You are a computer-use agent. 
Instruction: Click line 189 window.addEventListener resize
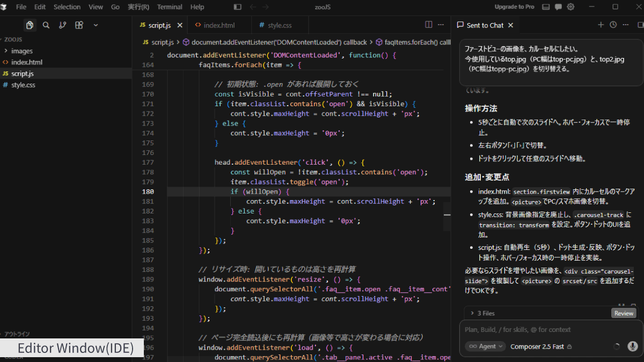pyautogui.click(x=279, y=279)
